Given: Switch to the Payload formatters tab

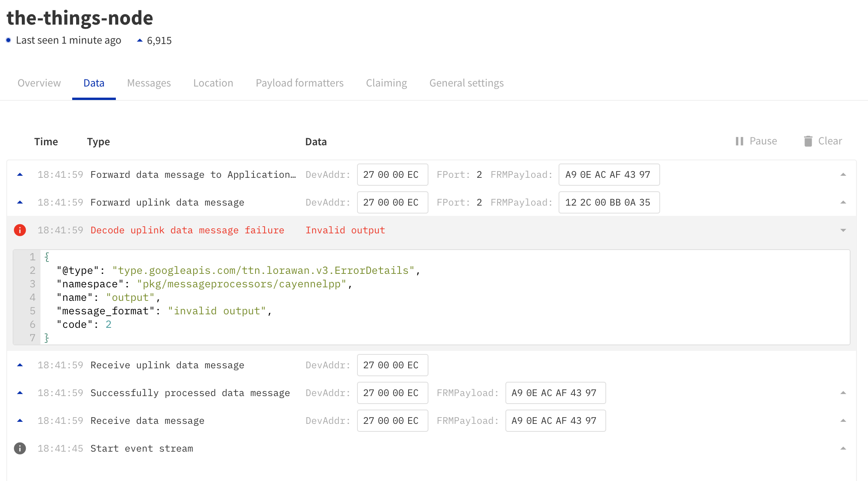Looking at the screenshot, I should coord(300,83).
